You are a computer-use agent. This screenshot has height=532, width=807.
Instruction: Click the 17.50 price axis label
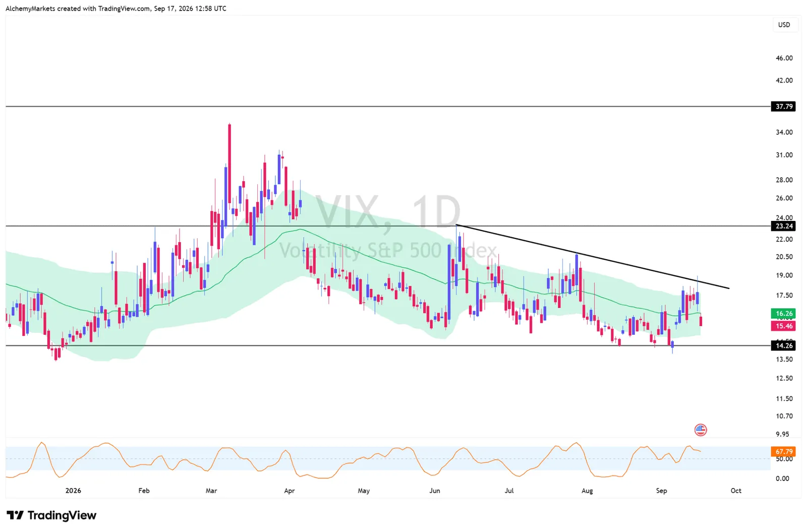click(784, 295)
